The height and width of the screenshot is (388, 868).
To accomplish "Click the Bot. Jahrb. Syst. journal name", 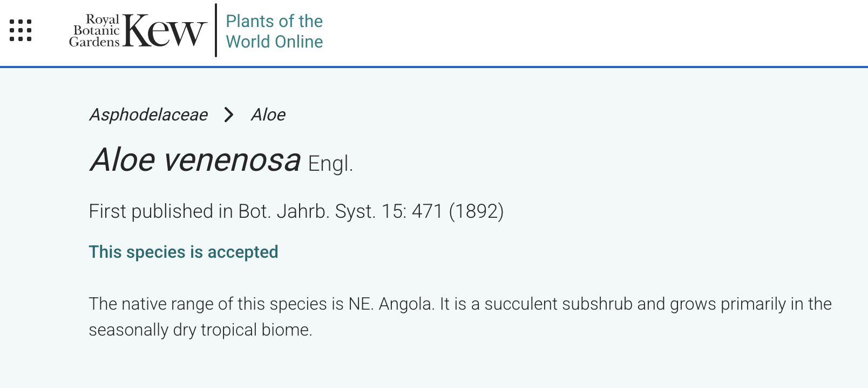I will (x=307, y=211).
